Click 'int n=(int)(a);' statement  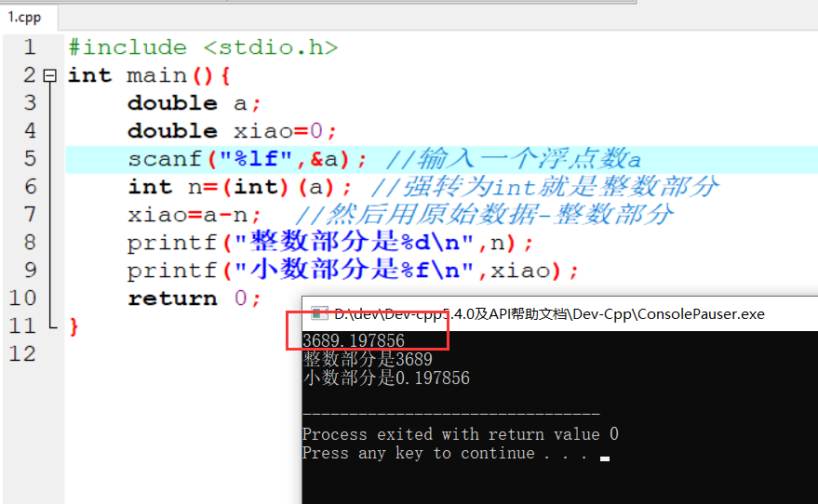click(240, 187)
